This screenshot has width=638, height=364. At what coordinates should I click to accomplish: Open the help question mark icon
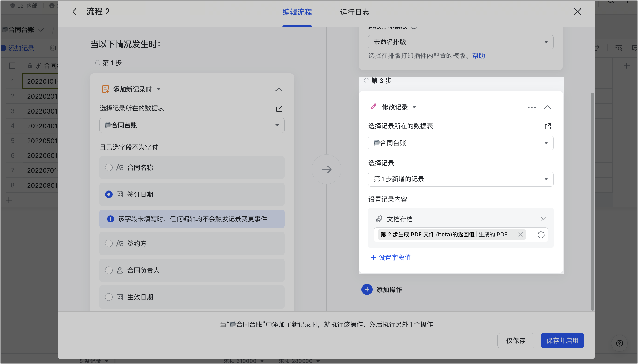(x=619, y=343)
